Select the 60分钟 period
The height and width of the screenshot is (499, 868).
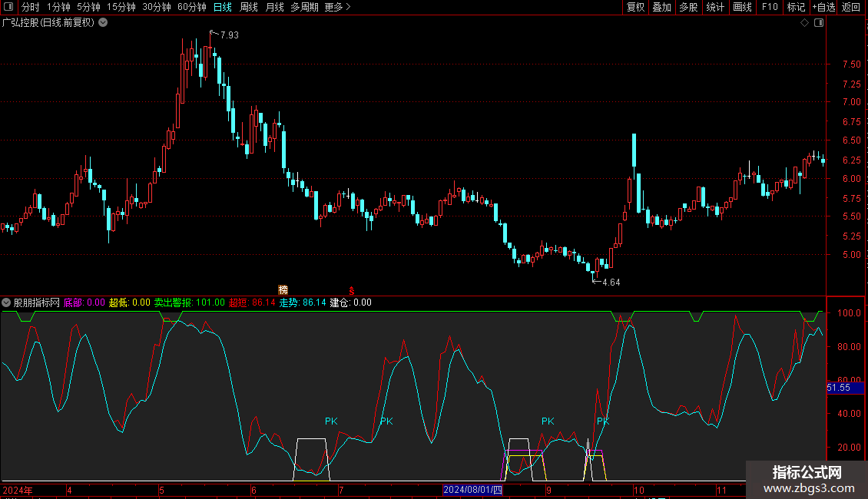(192, 7)
